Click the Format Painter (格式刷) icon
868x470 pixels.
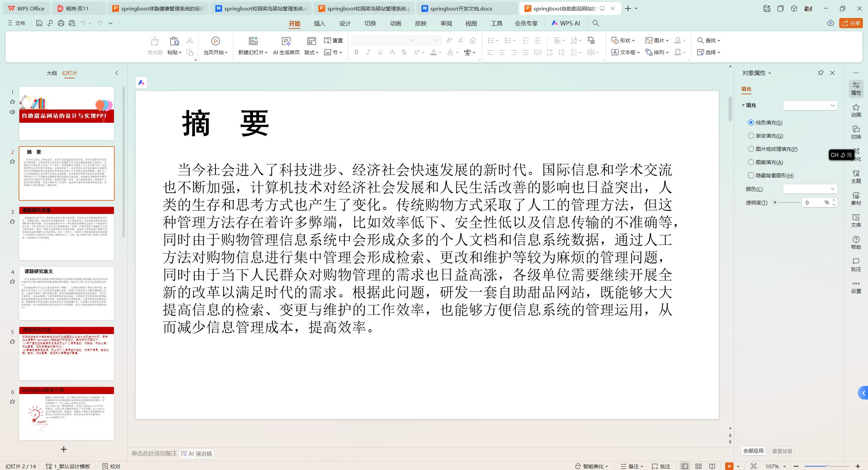155,41
